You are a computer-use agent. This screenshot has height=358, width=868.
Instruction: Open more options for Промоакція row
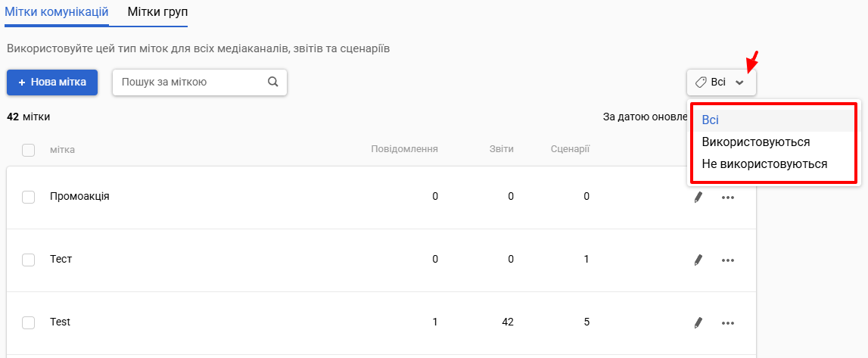point(727,198)
